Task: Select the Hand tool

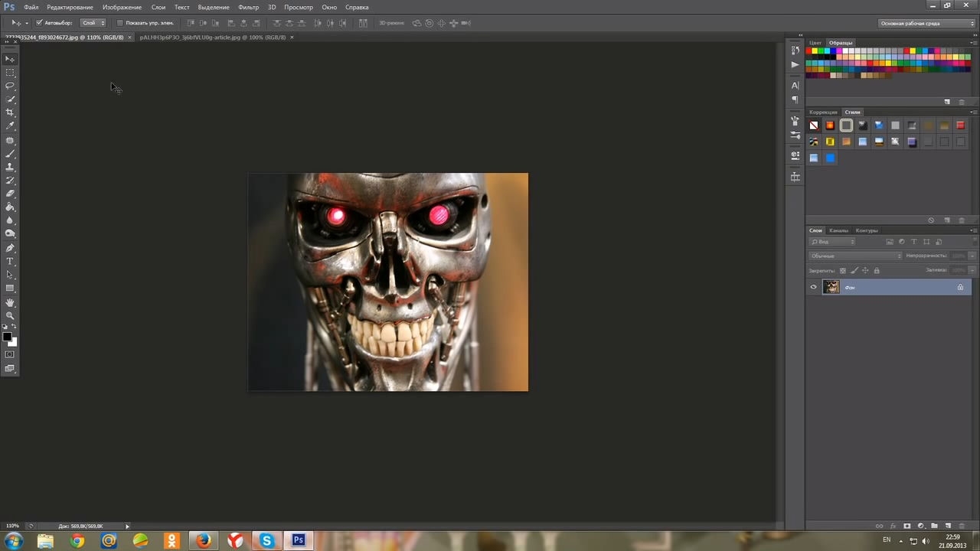Action: pyautogui.click(x=10, y=303)
